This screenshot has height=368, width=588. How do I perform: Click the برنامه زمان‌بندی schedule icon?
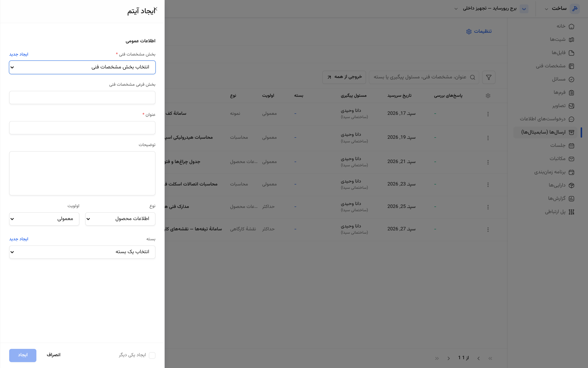tap(571, 172)
